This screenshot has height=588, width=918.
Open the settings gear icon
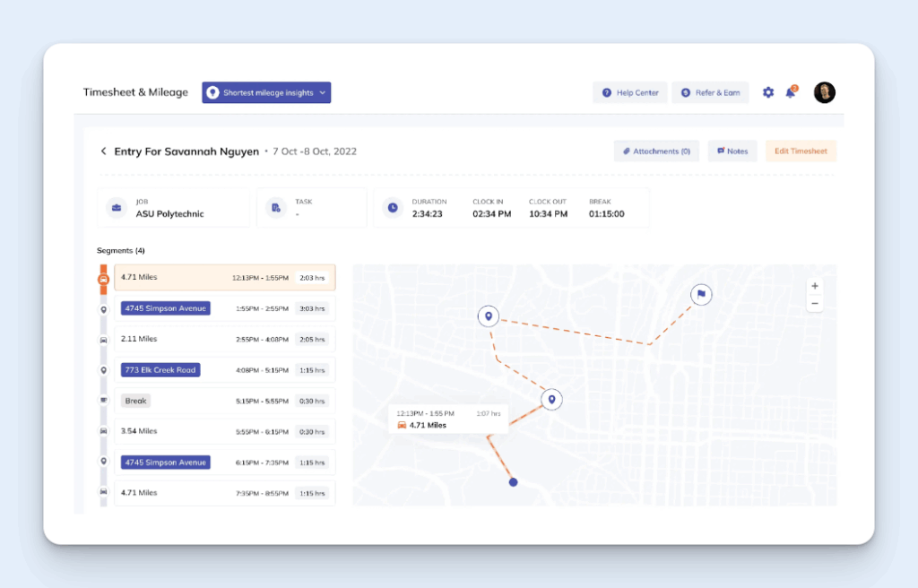click(768, 92)
